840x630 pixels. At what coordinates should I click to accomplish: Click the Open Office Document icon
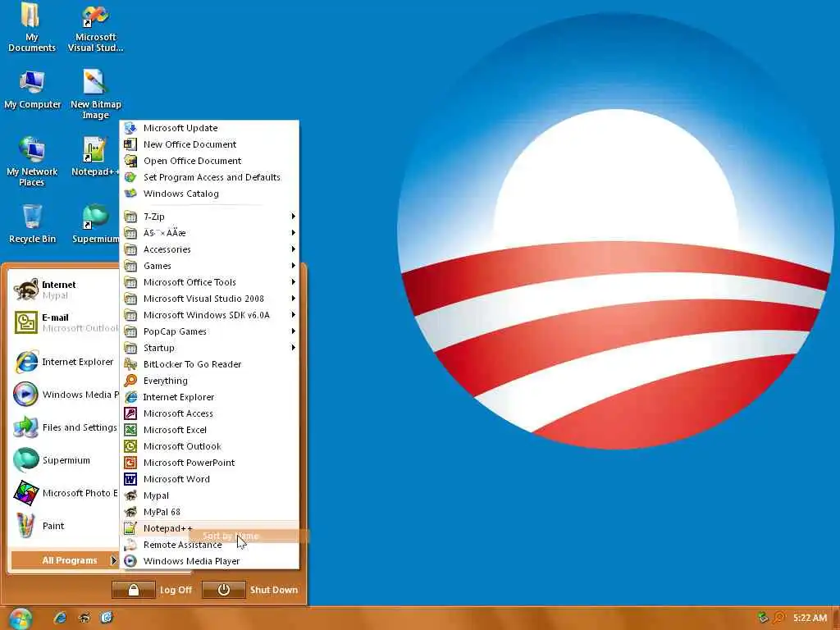pos(130,161)
